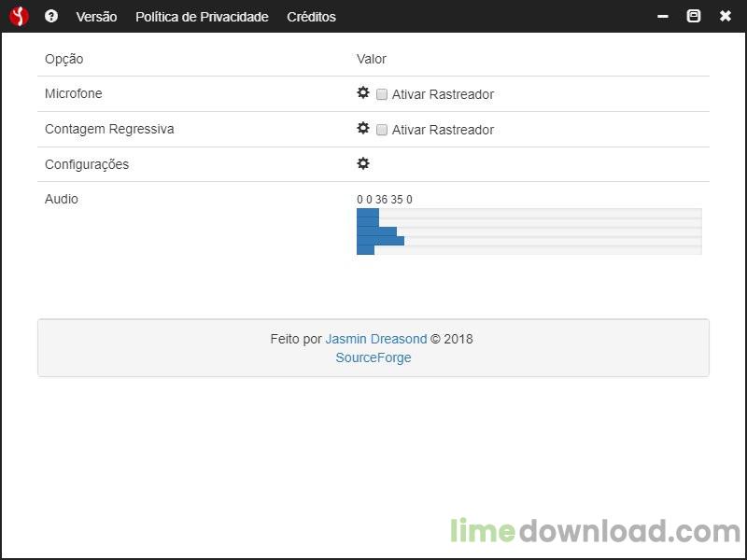Maximize the application window
The image size is (747, 560).
coord(694,16)
